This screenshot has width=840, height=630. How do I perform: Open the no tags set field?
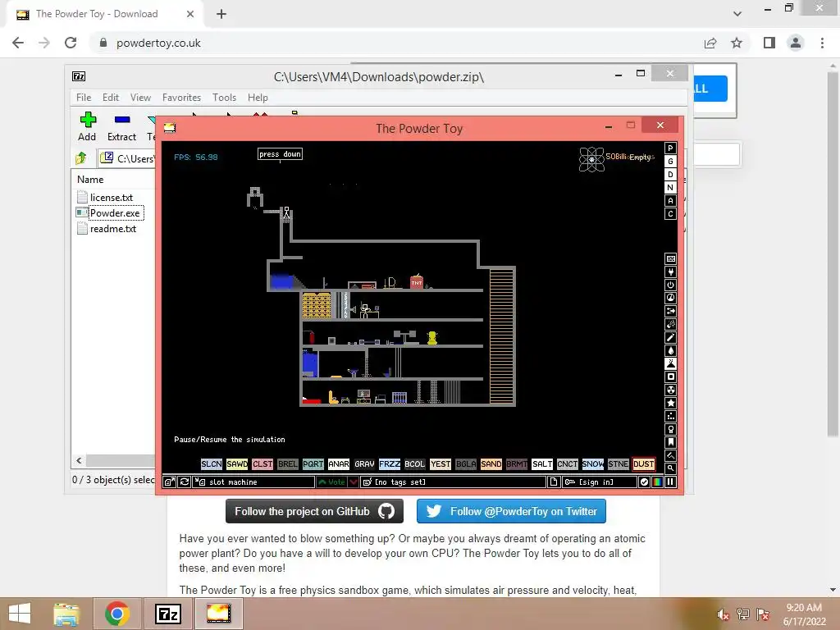454,482
